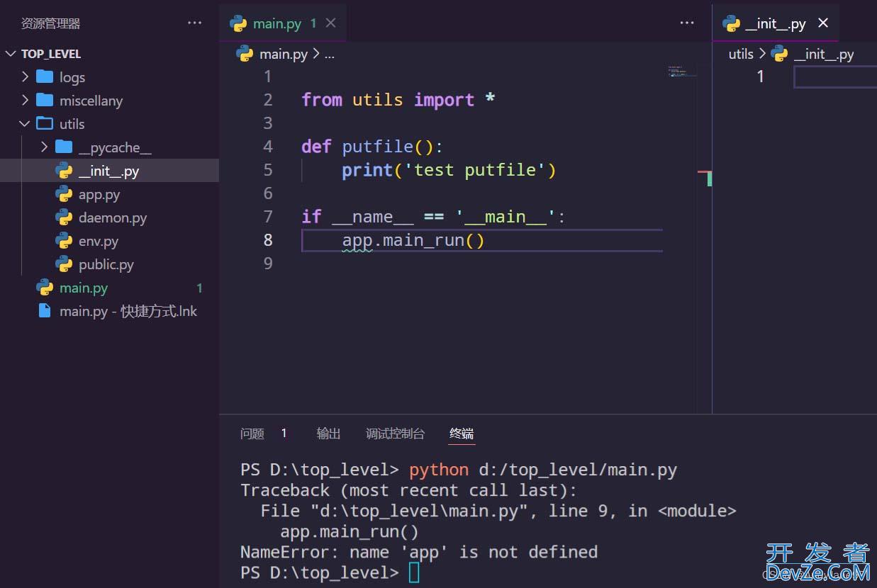
Task: Open the editor group more actions menu
Action: [687, 23]
